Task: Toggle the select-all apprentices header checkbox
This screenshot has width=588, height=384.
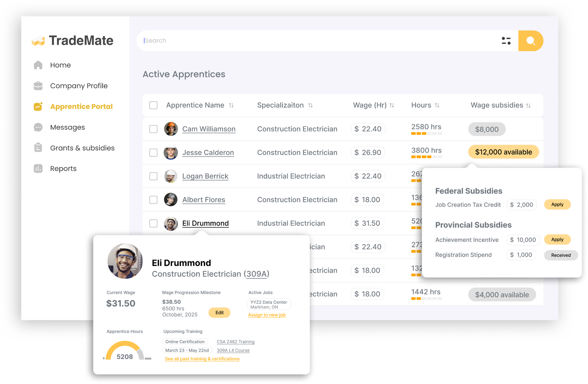Action: (x=153, y=105)
